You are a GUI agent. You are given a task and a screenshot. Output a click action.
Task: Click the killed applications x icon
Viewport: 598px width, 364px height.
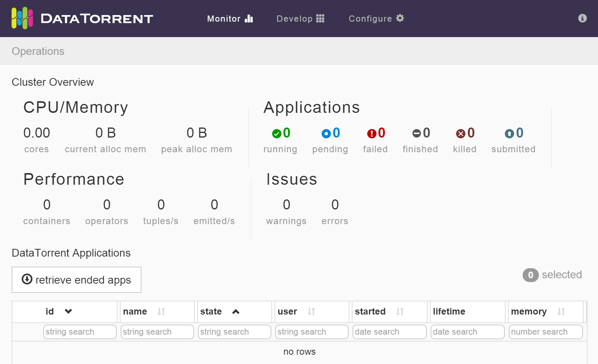point(460,134)
